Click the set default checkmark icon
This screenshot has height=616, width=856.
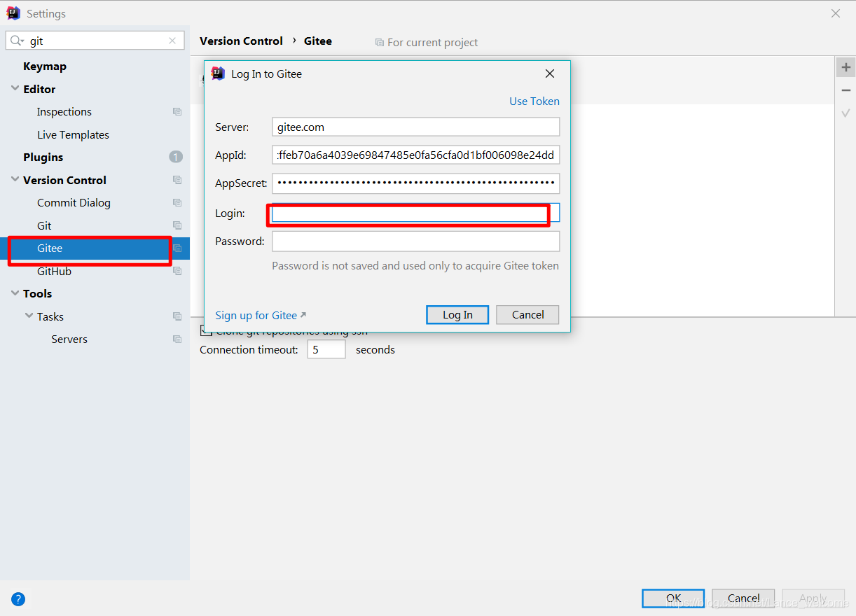pos(846,113)
